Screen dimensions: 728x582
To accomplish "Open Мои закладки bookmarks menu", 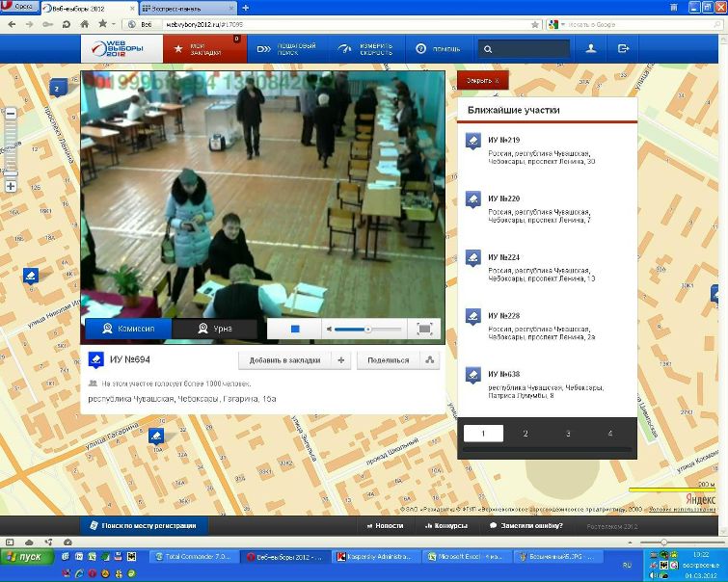I will point(204,49).
